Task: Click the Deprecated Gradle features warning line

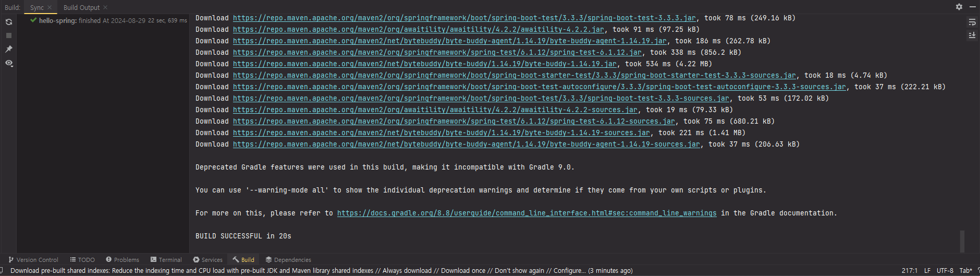Action: 385,167
